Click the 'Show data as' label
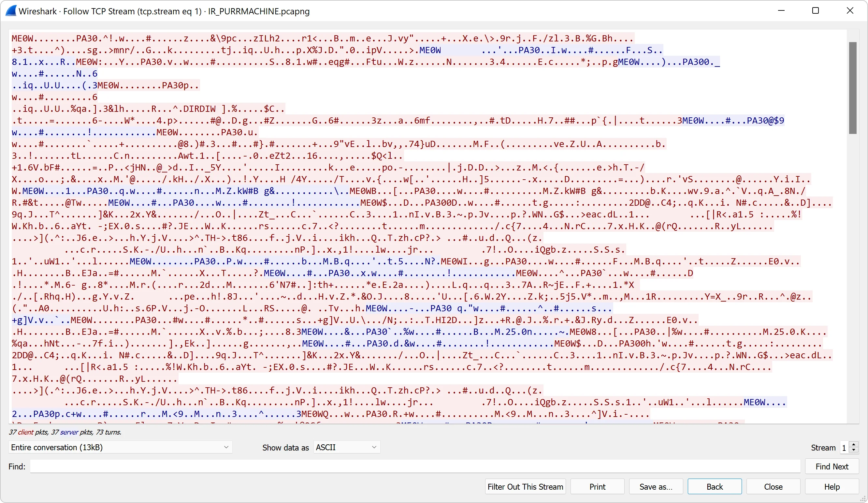This screenshot has width=868, height=503. click(285, 448)
